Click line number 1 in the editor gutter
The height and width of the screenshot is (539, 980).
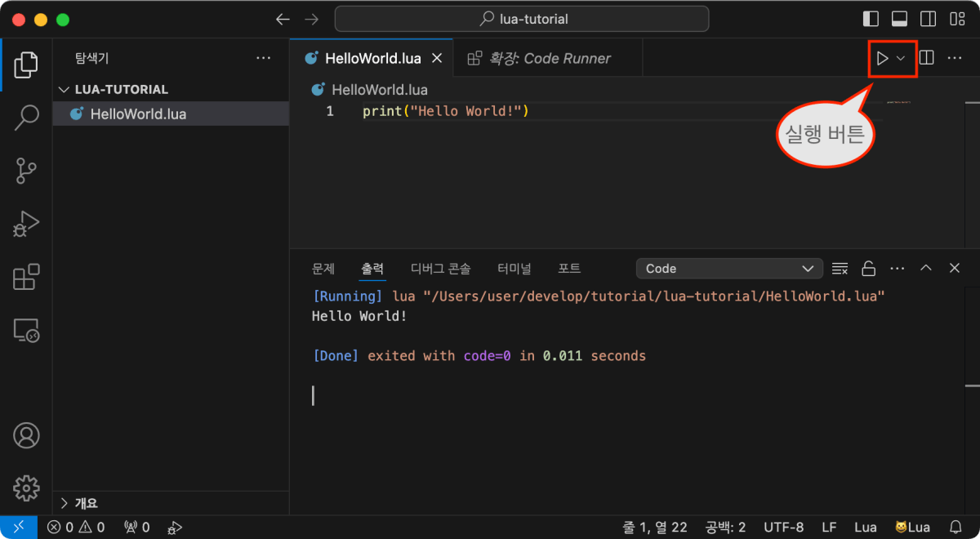[330, 111]
